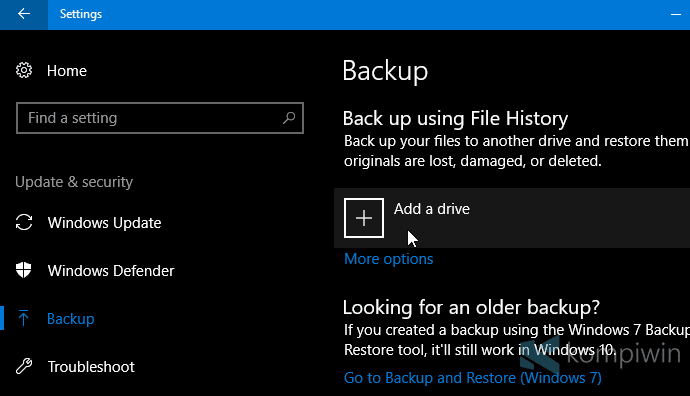The width and height of the screenshot is (690, 396).
Task: Click the Looking for an older backup heading
Action: tap(471, 307)
